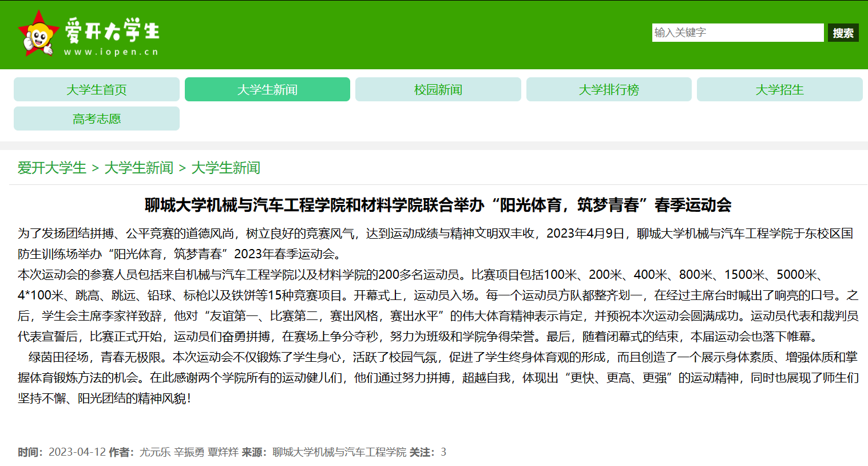Click the bold article headline about 聊城大学
Viewport: 868px width, 466px height.
tap(438, 205)
